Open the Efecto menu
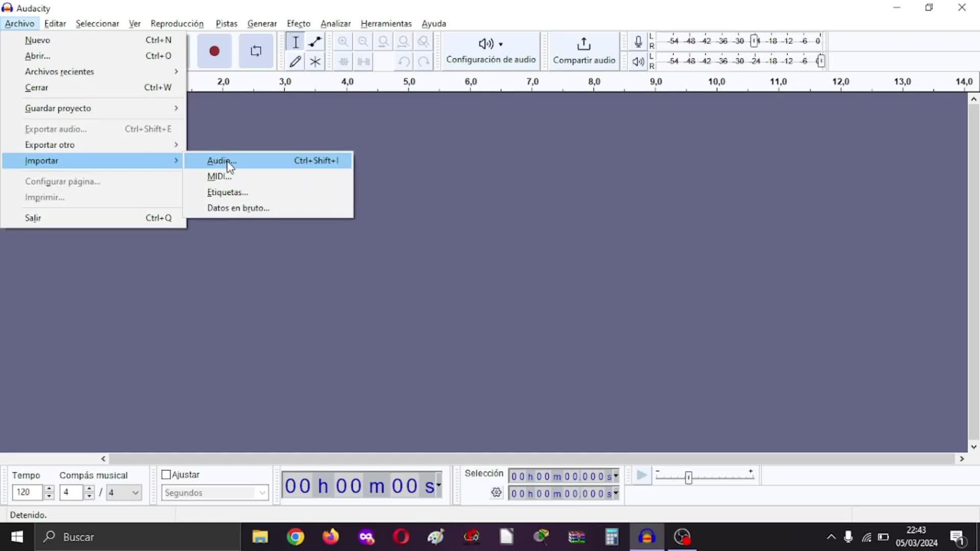This screenshot has height=551, width=980. 298,23
